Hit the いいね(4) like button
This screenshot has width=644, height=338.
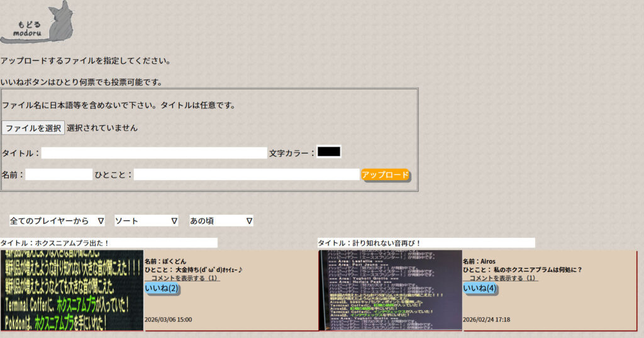[x=480, y=288]
